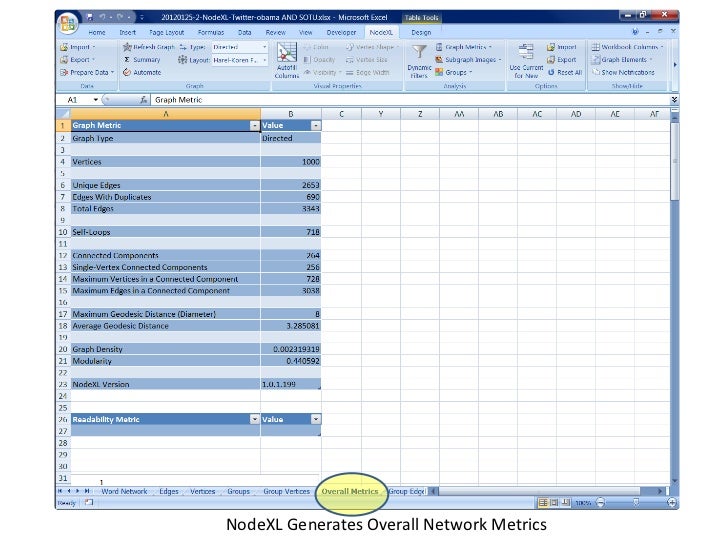728x546 pixels.
Task: Open the Layout algorithm dropdown
Action: (x=265, y=60)
